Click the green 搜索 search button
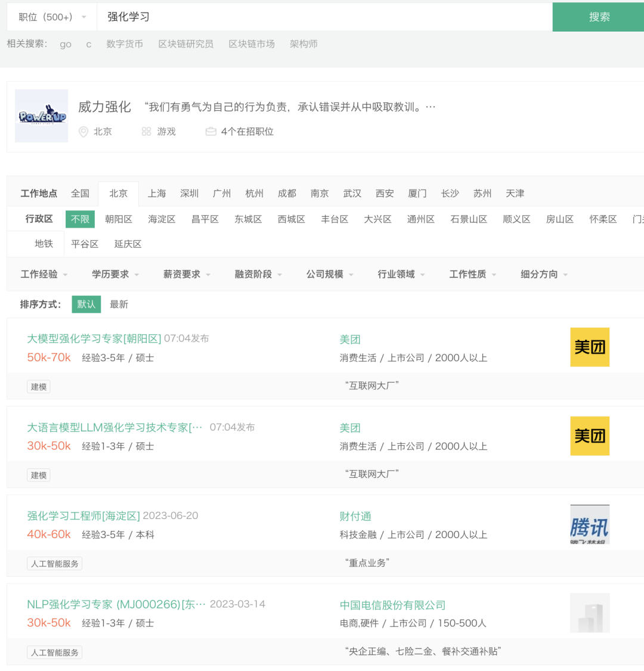 598,17
